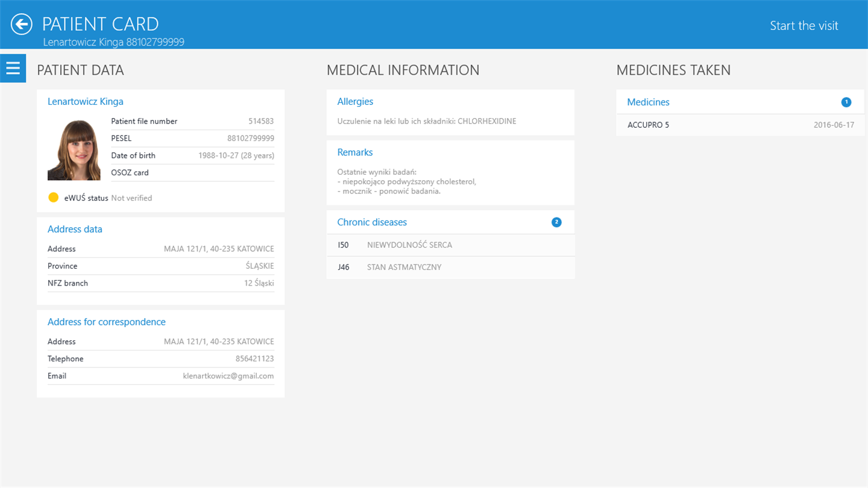Select the I50 NIEWYDOLNOŚĆ SERCA row
This screenshot has height=488, width=868.
pyautogui.click(x=450, y=245)
